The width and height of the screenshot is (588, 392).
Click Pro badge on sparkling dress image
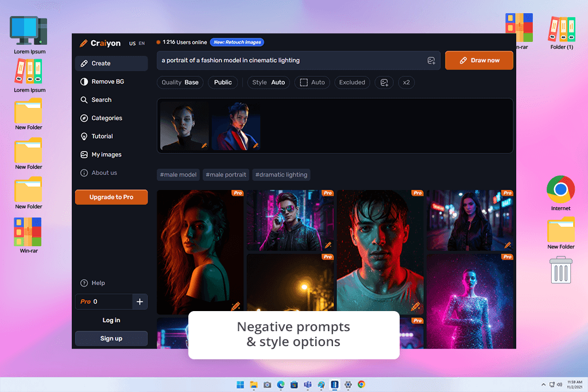coord(508,257)
